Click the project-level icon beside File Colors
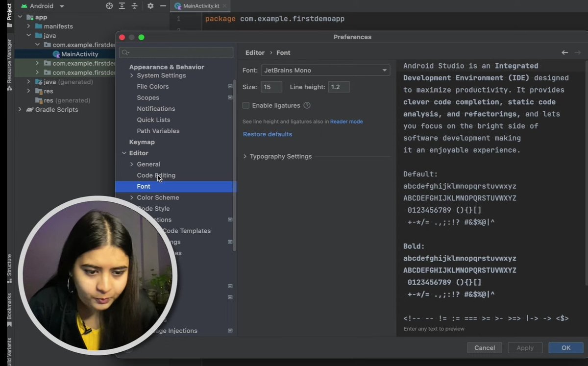The height and width of the screenshot is (366, 588). pos(230,86)
